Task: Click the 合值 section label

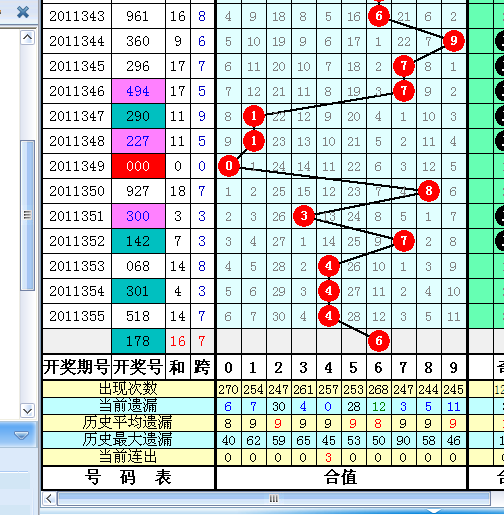Action: pos(341,477)
